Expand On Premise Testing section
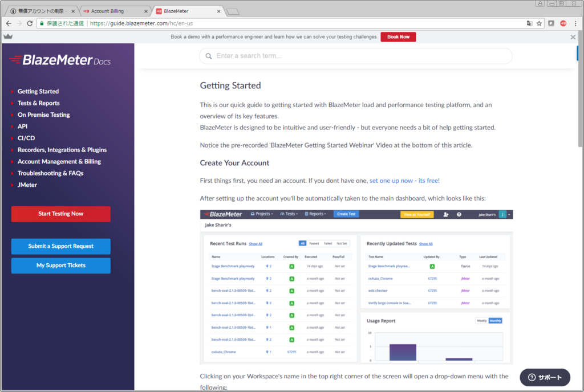584x392 pixels. tap(43, 115)
